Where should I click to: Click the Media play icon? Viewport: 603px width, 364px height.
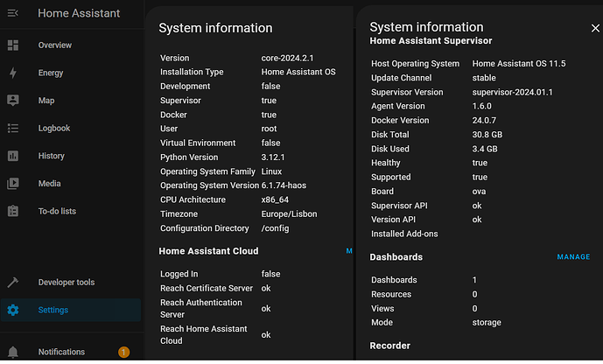pyautogui.click(x=13, y=184)
